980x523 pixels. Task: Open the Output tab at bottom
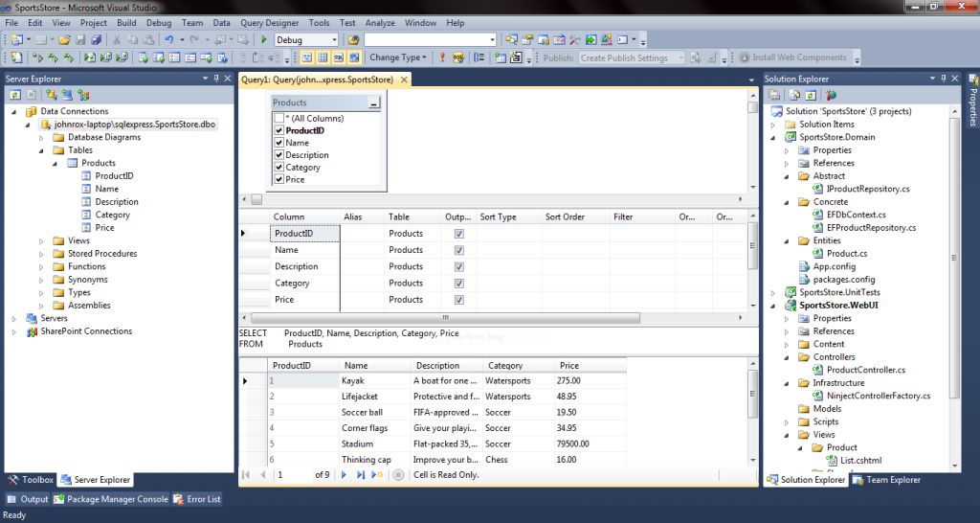[x=27, y=499]
